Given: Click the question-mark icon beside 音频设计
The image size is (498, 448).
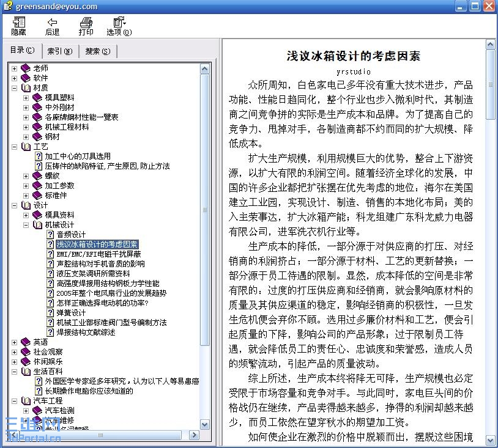Looking at the screenshot, I should pyautogui.click(x=50, y=234).
